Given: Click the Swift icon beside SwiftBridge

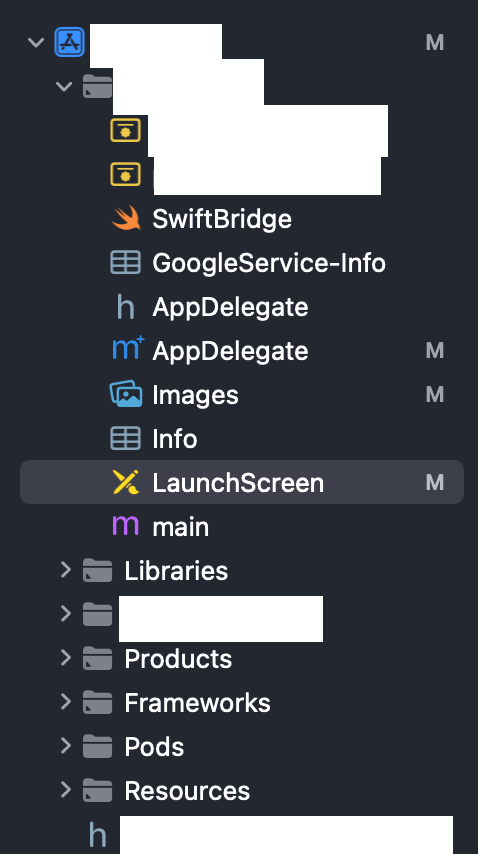Looking at the screenshot, I should pyautogui.click(x=126, y=218).
